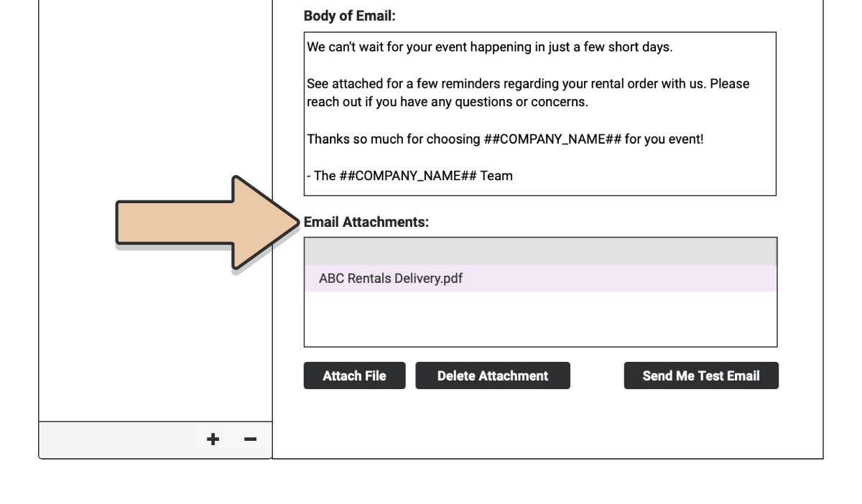Click the "- The ##COMPANY_NAME## Team" signature line
This screenshot has width=862, height=504.
(x=408, y=176)
